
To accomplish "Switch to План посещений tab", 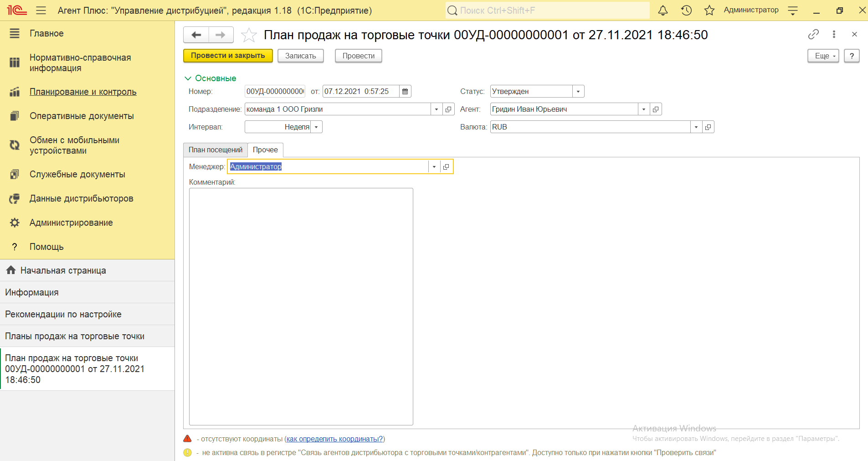I will [x=216, y=150].
